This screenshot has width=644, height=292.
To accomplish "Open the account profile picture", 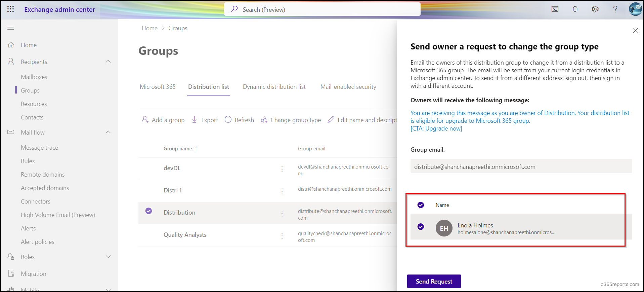I will click(635, 9).
